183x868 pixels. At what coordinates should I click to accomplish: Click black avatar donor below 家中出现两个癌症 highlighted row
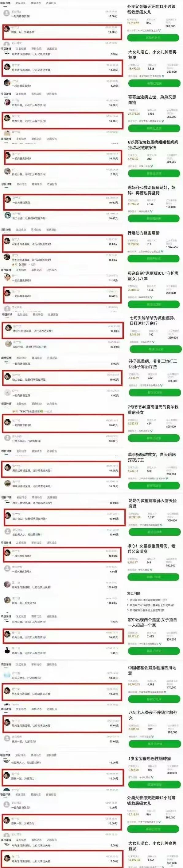point(7,650)
